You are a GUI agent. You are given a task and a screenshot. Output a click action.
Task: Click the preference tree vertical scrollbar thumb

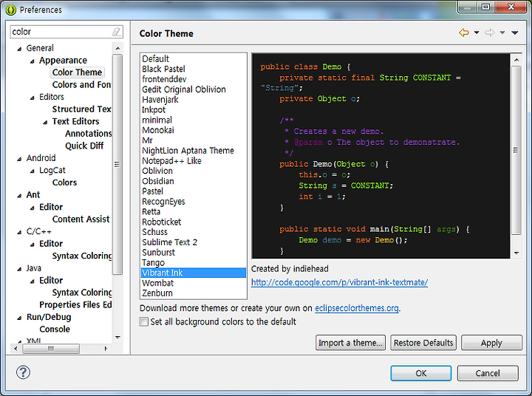[117, 164]
